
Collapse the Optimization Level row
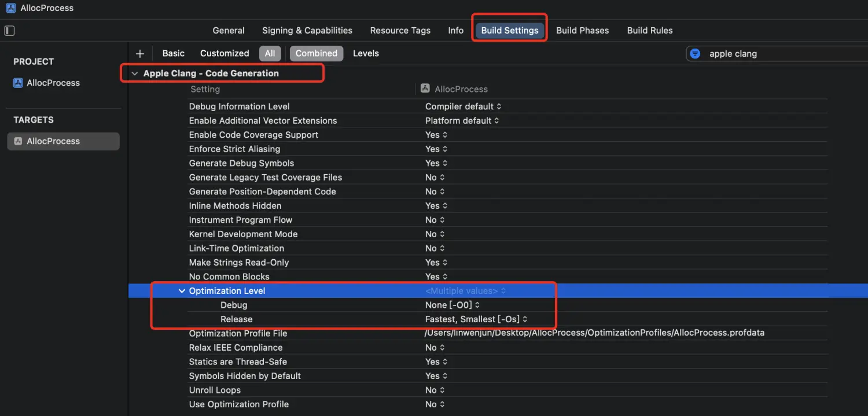coord(182,291)
